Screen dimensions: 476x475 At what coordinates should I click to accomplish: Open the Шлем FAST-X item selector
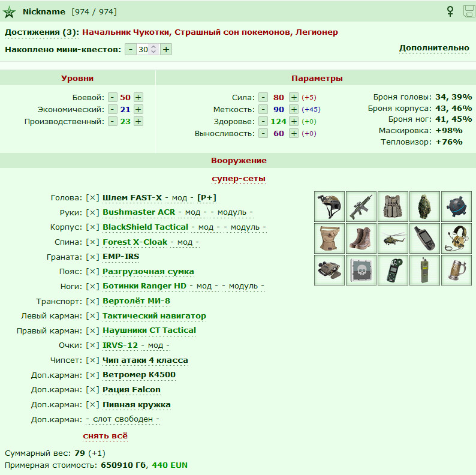pos(132,198)
